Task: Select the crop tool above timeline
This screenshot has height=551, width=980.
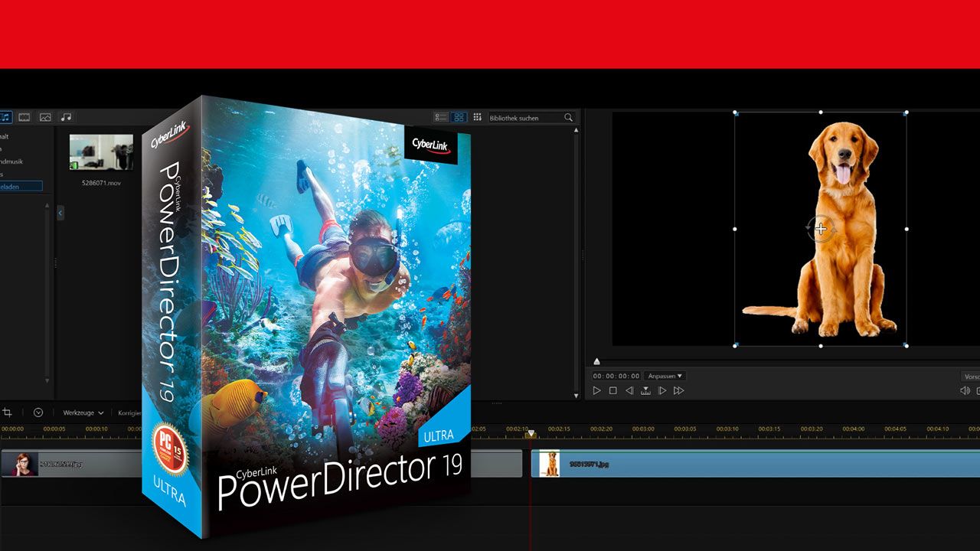Action: click(7, 412)
